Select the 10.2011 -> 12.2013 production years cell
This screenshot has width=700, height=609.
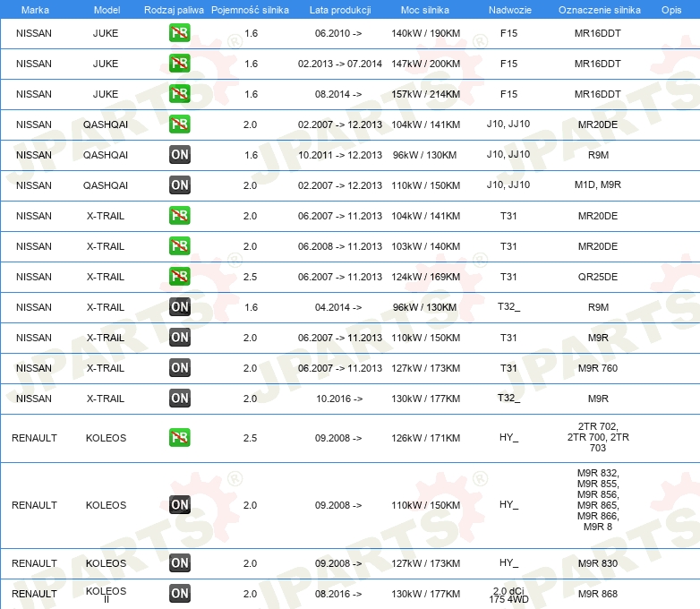coord(340,155)
